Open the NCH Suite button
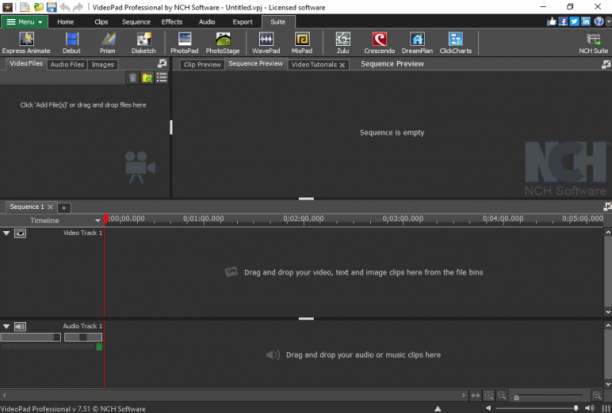Image resolution: width=612 pixels, height=413 pixels. point(593,43)
